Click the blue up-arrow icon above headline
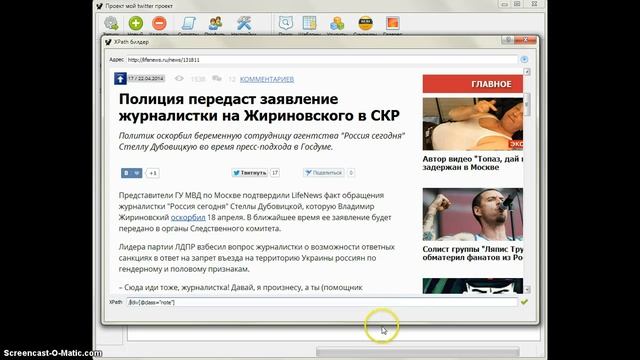Viewport: 640px width, 360px height. pyautogui.click(x=120, y=78)
